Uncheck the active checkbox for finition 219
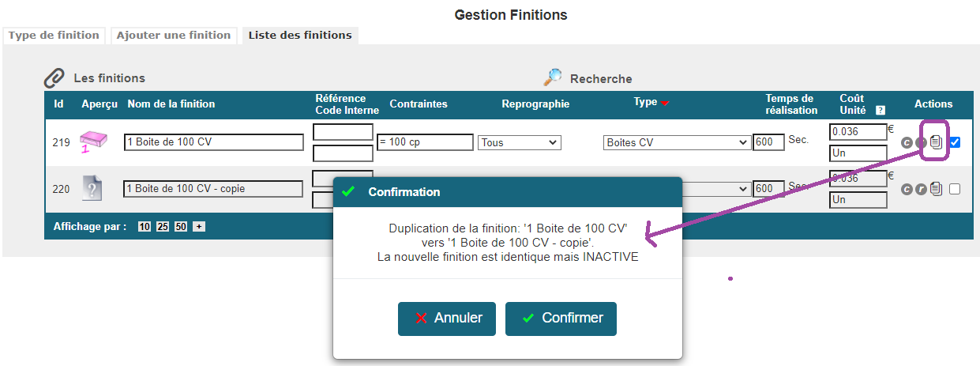 pos(955,143)
